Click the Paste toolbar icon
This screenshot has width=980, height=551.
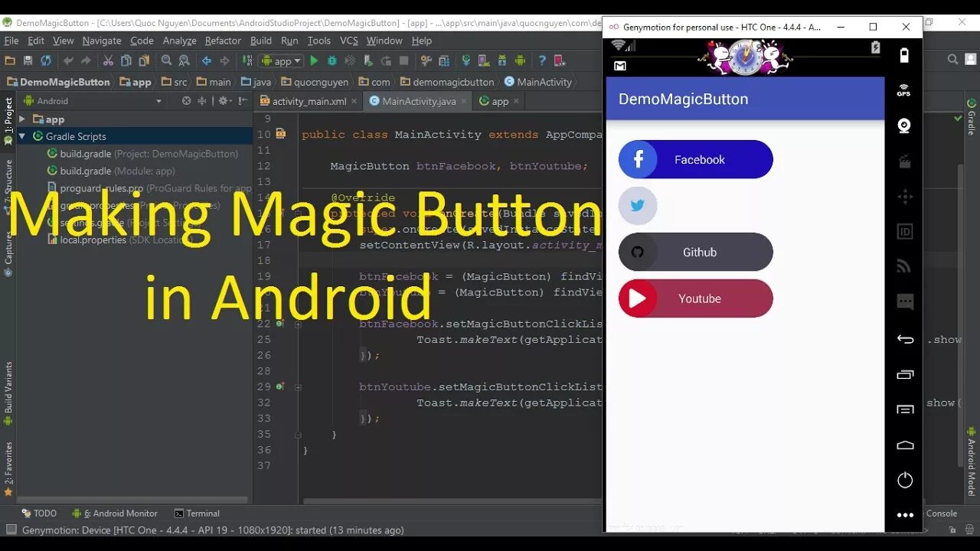click(143, 60)
